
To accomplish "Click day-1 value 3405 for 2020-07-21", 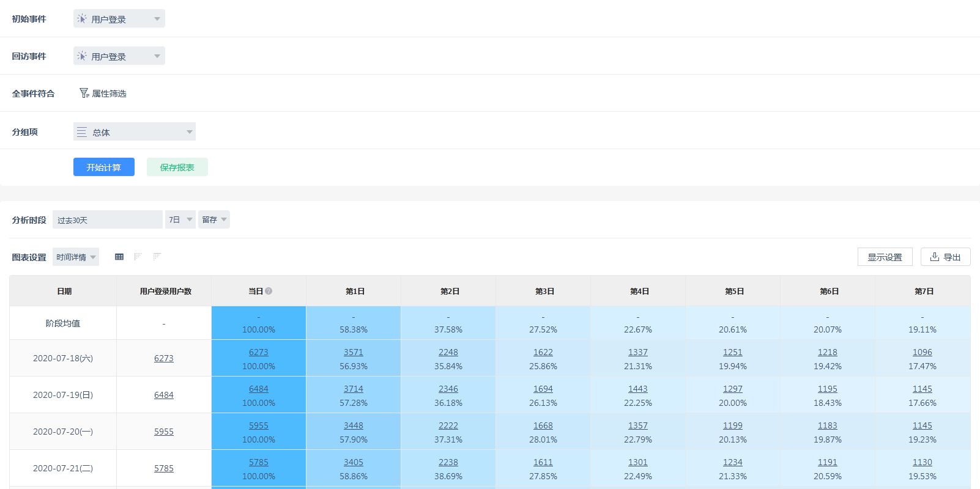I will pos(354,462).
